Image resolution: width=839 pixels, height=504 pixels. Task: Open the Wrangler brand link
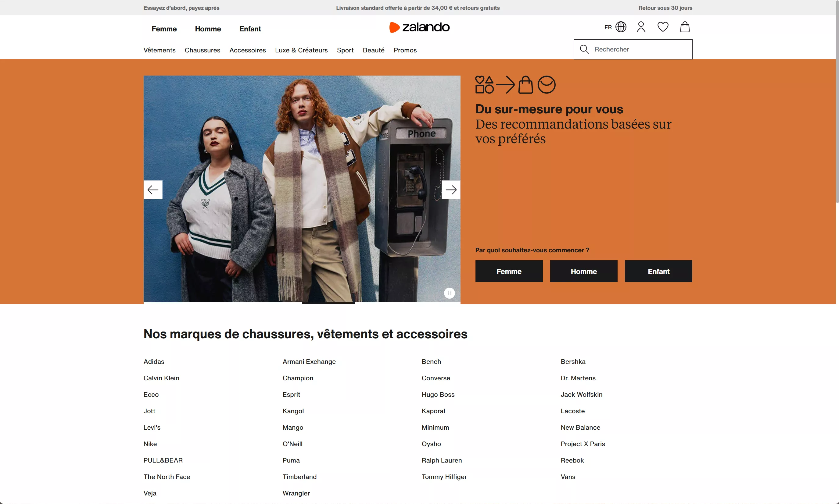pos(296,493)
